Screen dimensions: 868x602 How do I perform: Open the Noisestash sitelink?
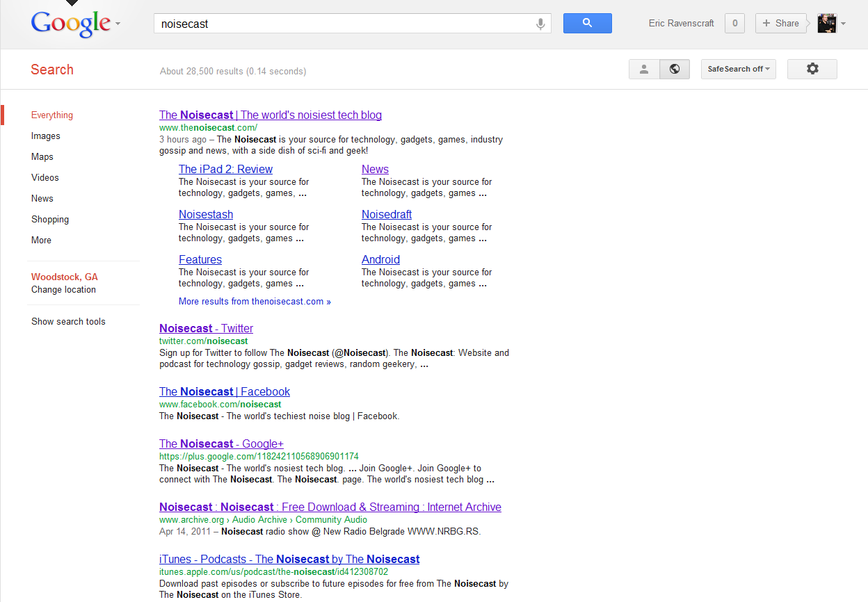pyautogui.click(x=206, y=215)
